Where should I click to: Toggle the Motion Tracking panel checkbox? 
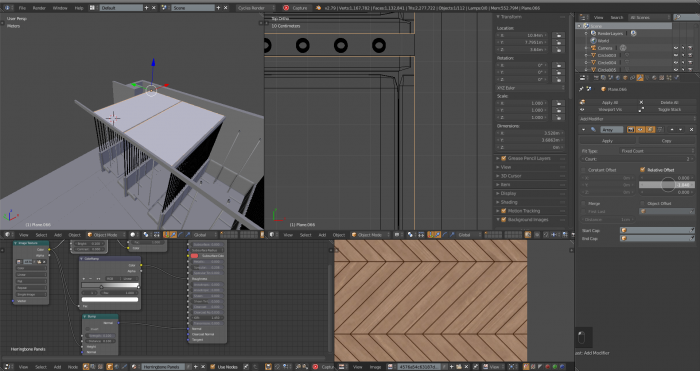coord(504,211)
